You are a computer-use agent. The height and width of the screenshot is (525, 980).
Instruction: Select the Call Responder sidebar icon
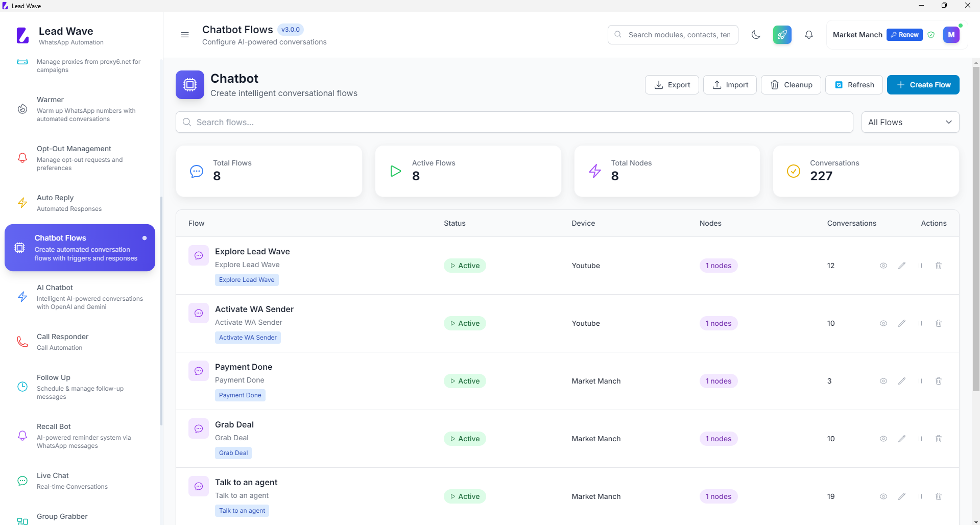(x=22, y=341)
